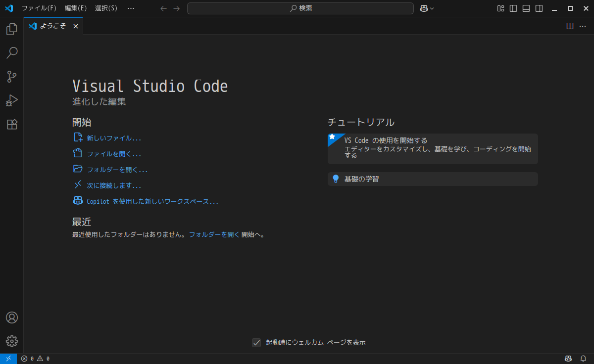Open the 編集(E) menu

(76, 8)
